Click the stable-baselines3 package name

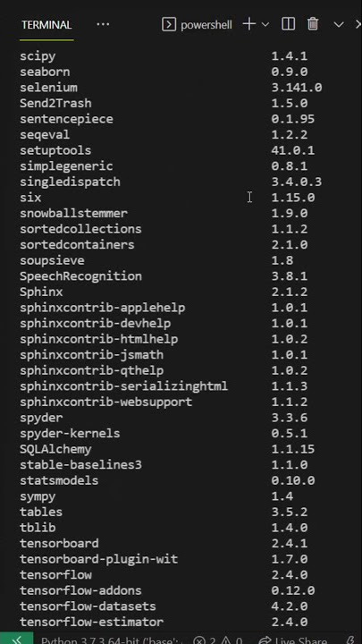80,464
